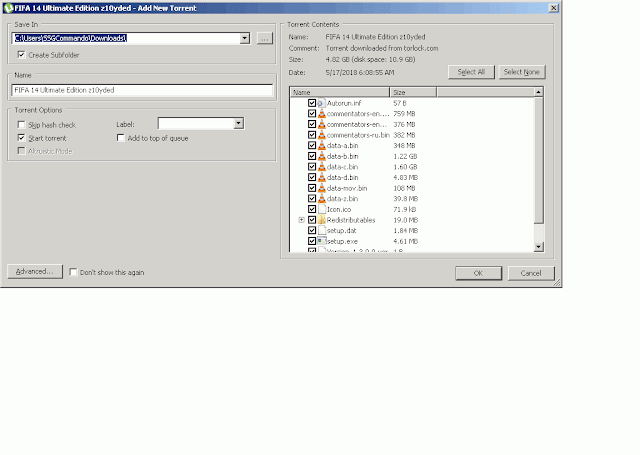Click the Save In path text field
640x455 pixels.
[126, 38]
